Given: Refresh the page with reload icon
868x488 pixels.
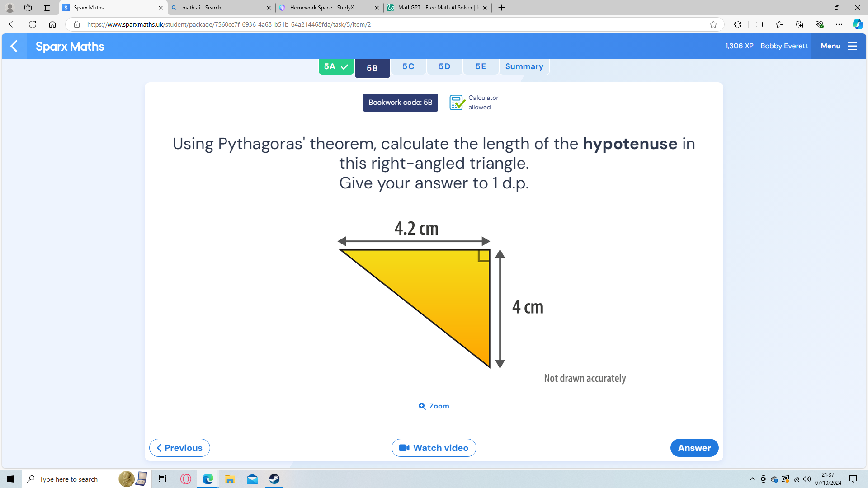Looking at the screenshot, I should tap(33, 24).
